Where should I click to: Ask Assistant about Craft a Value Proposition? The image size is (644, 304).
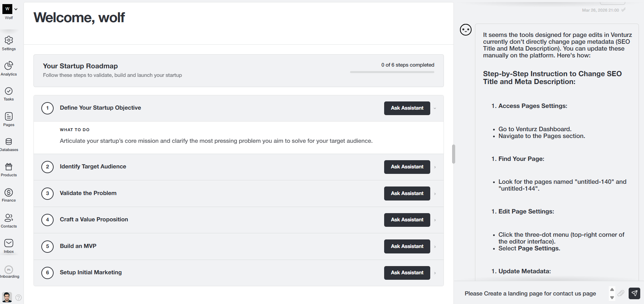point(407,220)
